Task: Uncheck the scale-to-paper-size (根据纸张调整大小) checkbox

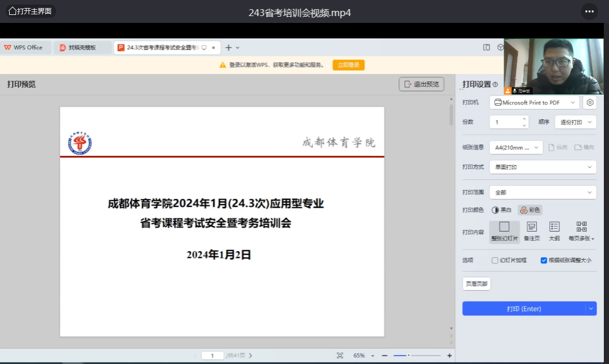Action: [544, 260]
